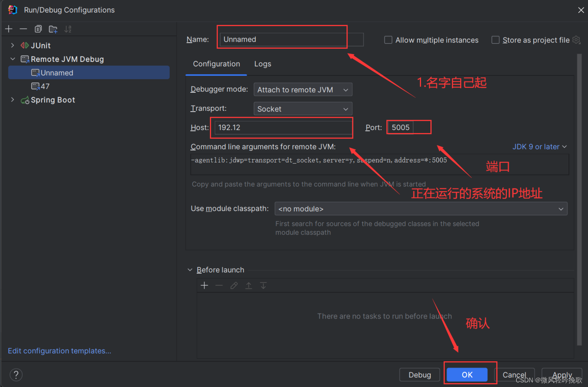The height and width of the screenshot is (387, 588).
Task: Open the help question mark
Action: pyautogui.click(x=16, y=375)
